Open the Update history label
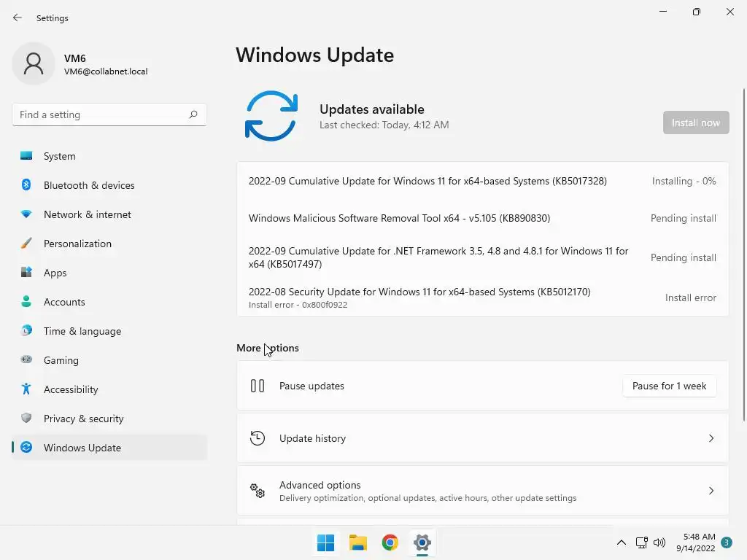This screenshot has height=560, width=747. tap(312, 438)
